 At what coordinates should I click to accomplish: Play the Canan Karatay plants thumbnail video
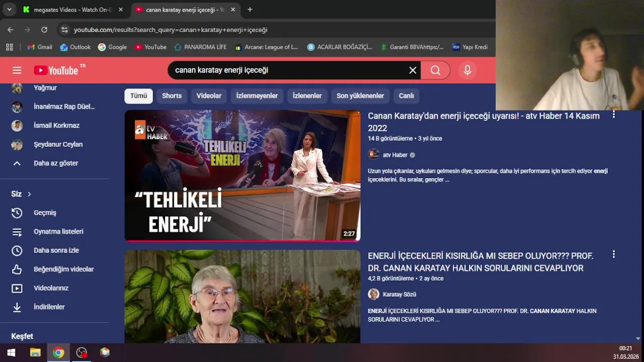coord(243,297)
